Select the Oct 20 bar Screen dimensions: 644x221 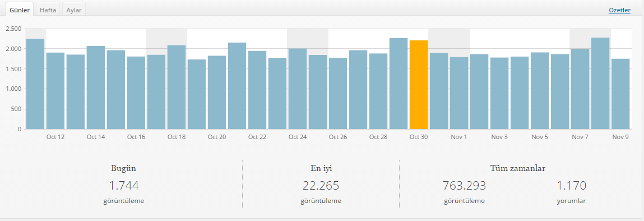tap(217, 93)
